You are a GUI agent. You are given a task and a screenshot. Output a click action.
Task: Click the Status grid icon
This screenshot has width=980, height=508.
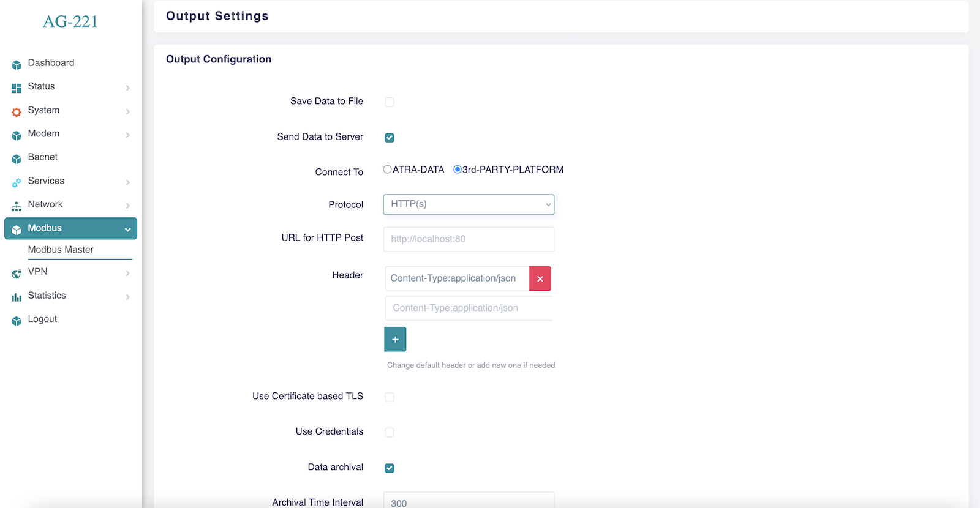click(17, 88)
